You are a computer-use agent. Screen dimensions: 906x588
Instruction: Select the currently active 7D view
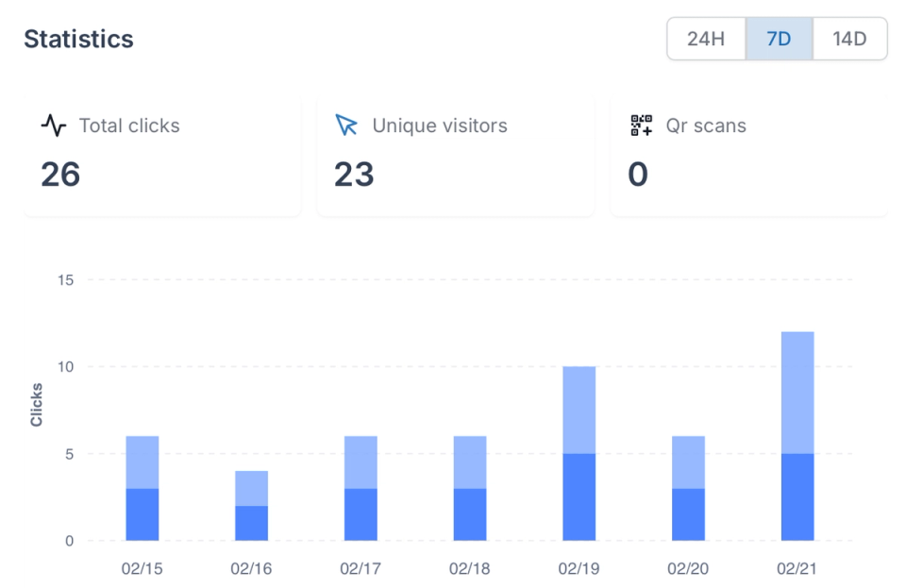(x=778, y=39)
